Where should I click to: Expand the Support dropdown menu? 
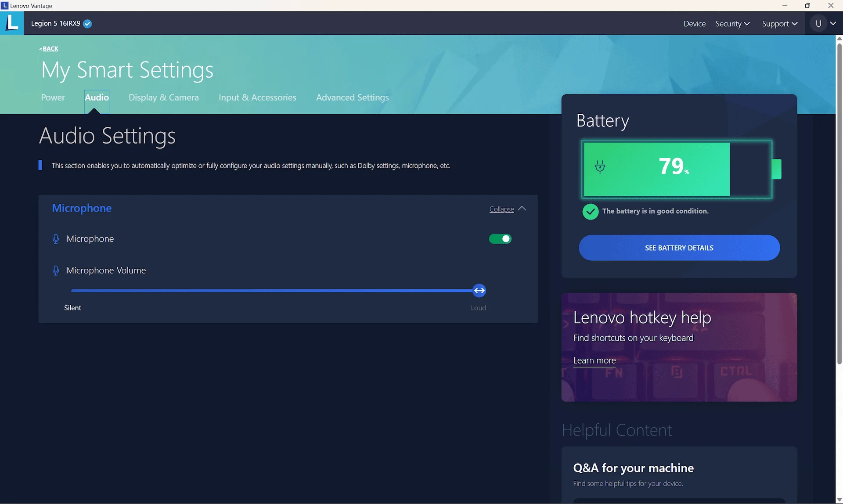(779, 24)
